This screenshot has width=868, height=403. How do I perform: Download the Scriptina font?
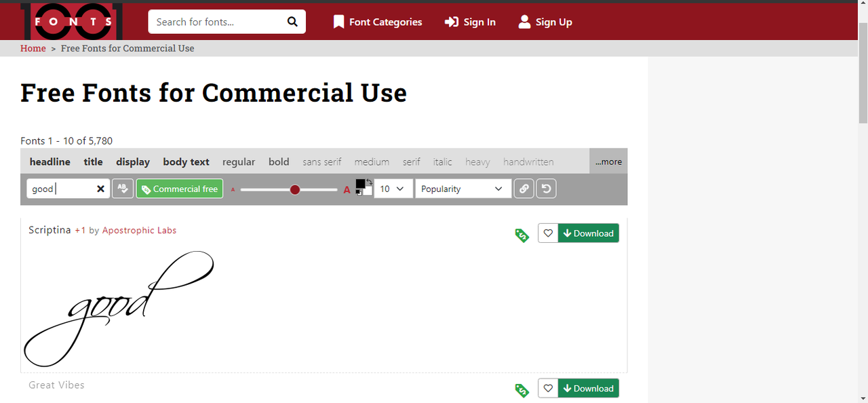pyautogui.click(x=589, y=233)
